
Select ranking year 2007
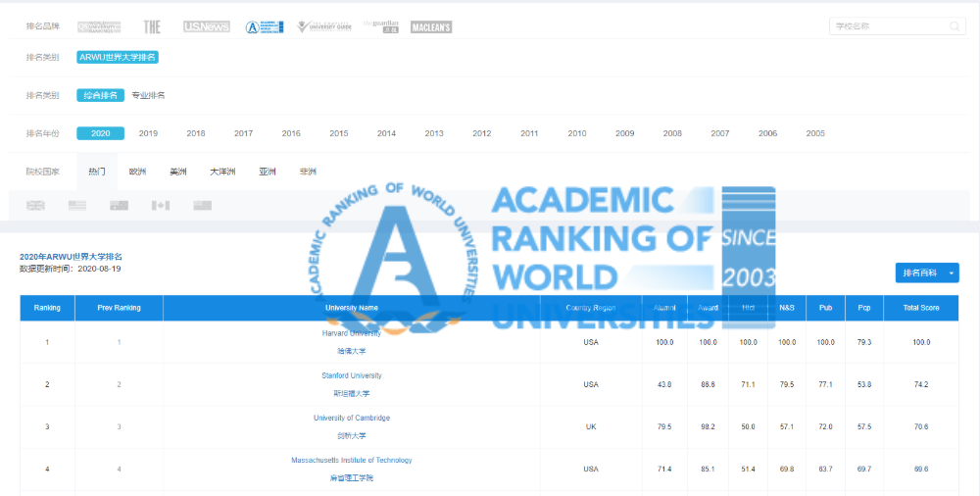(x=720, y=133)
